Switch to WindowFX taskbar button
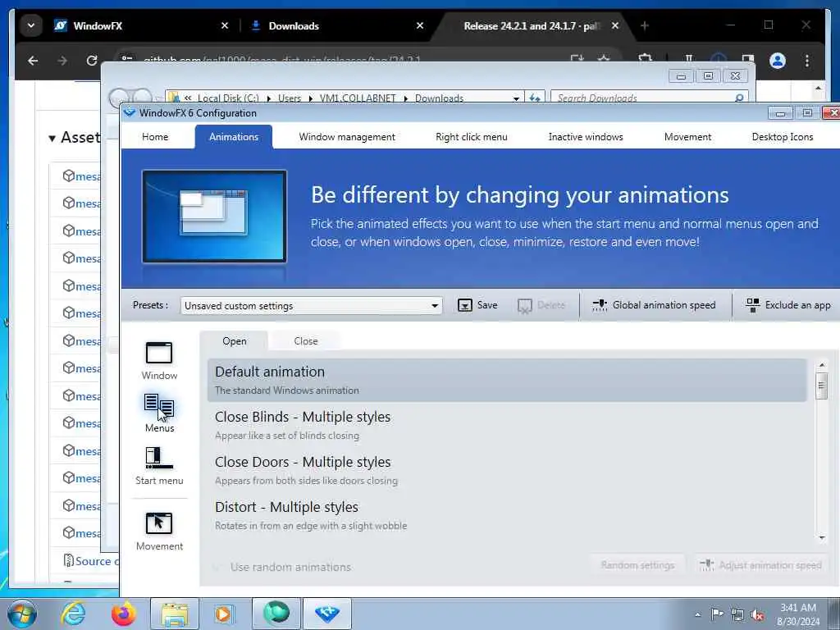Image resolution: width=840 pixels, height=630 pixels. click(327, 614)
